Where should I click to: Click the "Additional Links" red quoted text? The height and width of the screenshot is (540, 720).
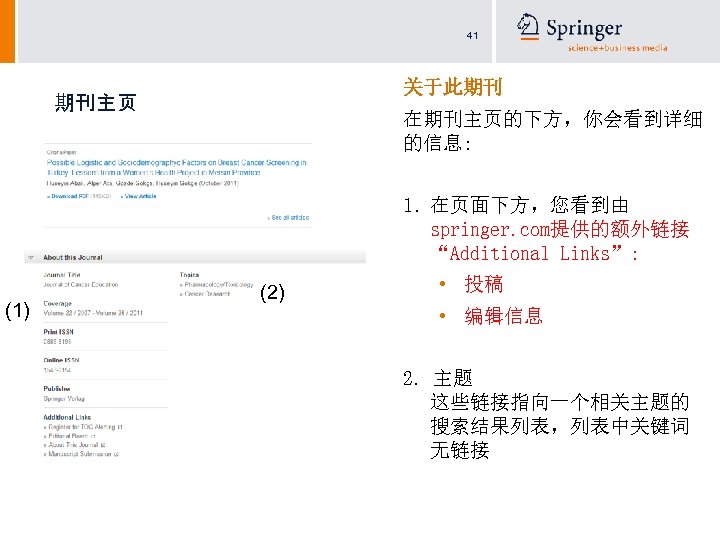[530, 253]
